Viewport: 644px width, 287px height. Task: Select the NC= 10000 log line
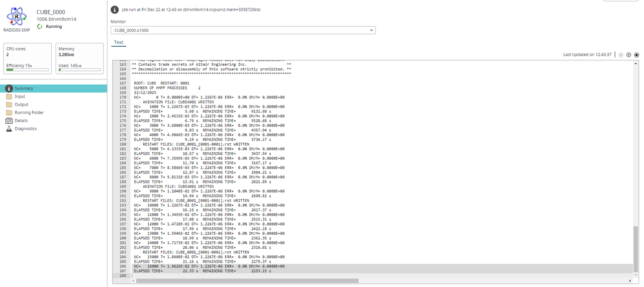click(209, 205)
